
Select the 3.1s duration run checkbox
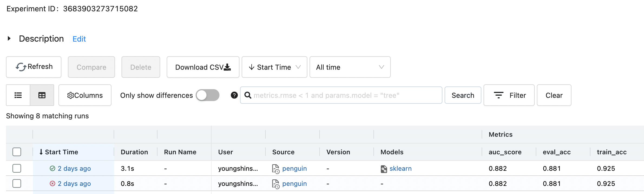(17, 168)
